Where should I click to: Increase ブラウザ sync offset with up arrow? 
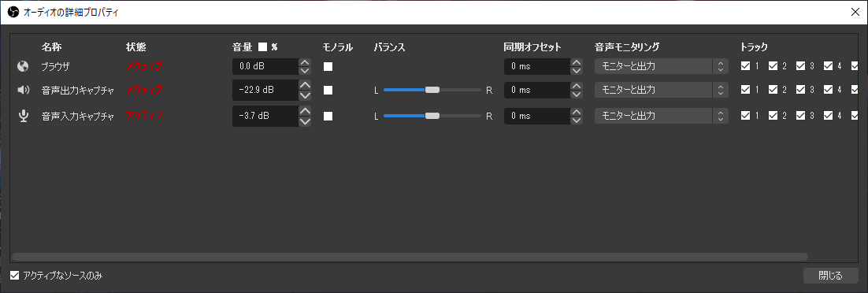pyautogui.click(x=577, y=62)
